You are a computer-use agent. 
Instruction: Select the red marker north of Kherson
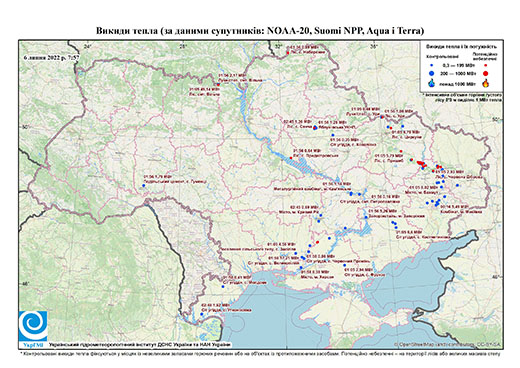click(x=317, y=242)
